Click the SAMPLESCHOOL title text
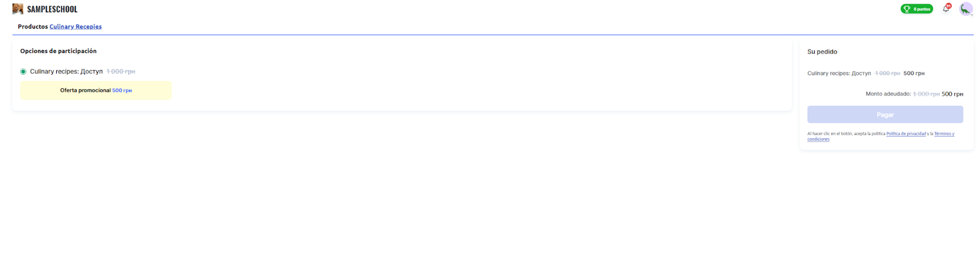This screenshot has height=272, width=980. tap(52, 9)
